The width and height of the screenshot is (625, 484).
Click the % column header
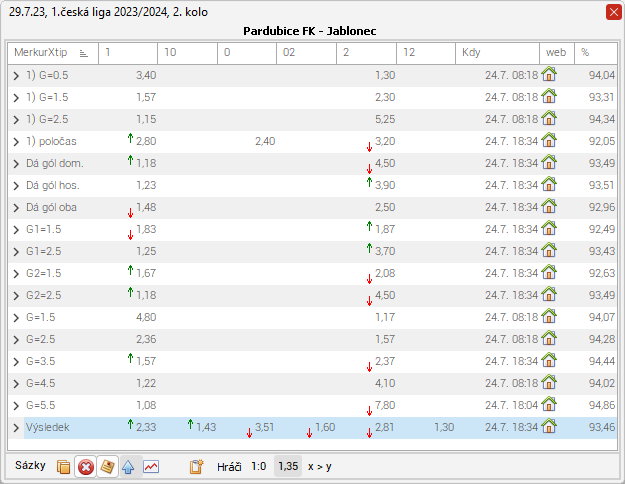point(596,53)
